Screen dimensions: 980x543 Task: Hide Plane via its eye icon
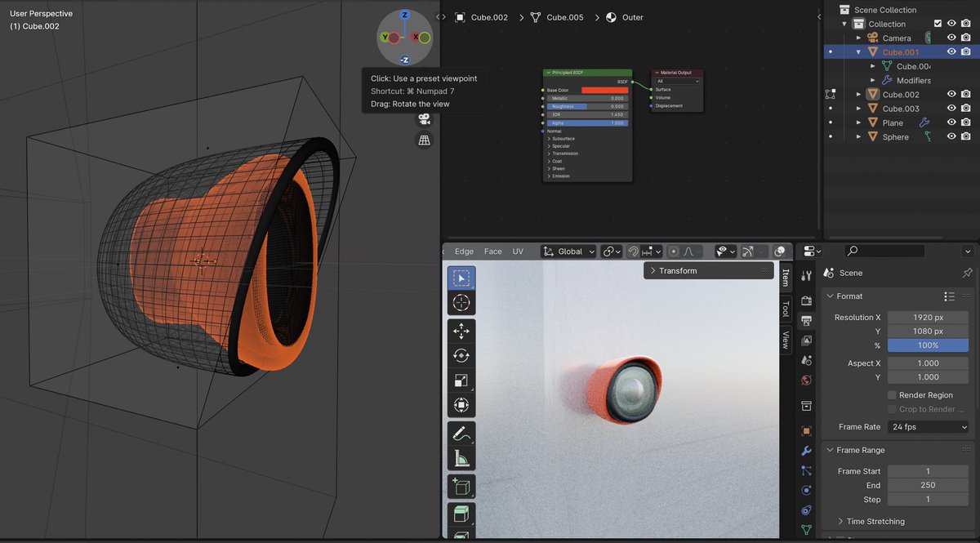tap(951, 122)
